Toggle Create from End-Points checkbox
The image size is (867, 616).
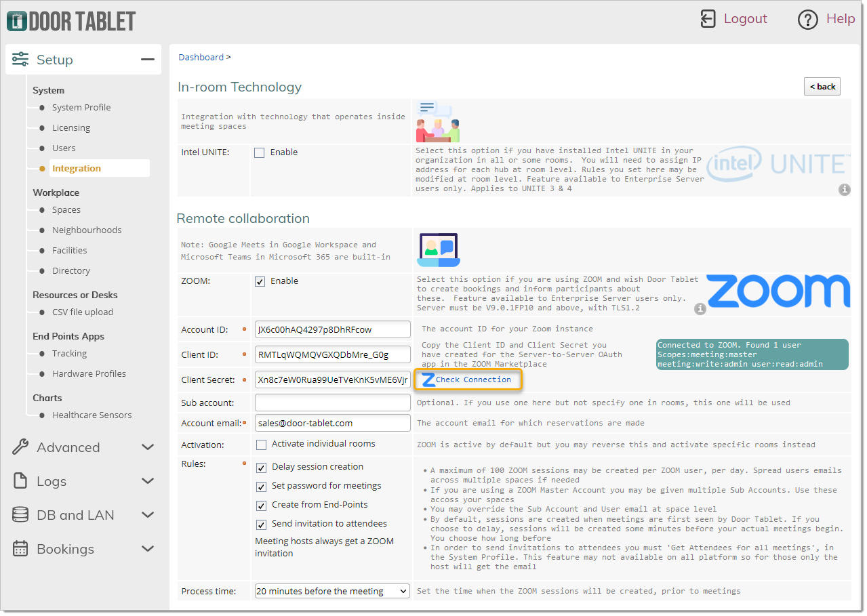pyautogui.click(x=261, y=506)
